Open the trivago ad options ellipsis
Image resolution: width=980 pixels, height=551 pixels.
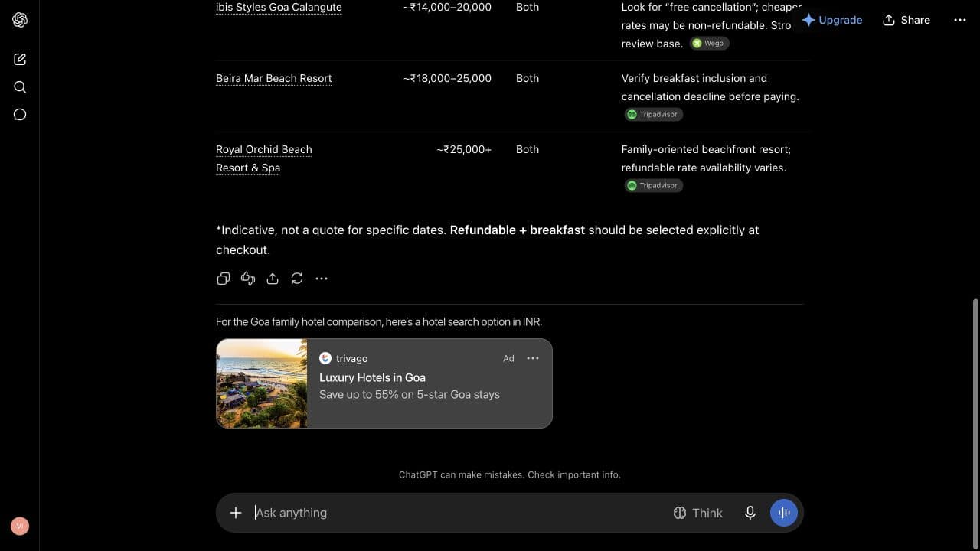(533, 358)
